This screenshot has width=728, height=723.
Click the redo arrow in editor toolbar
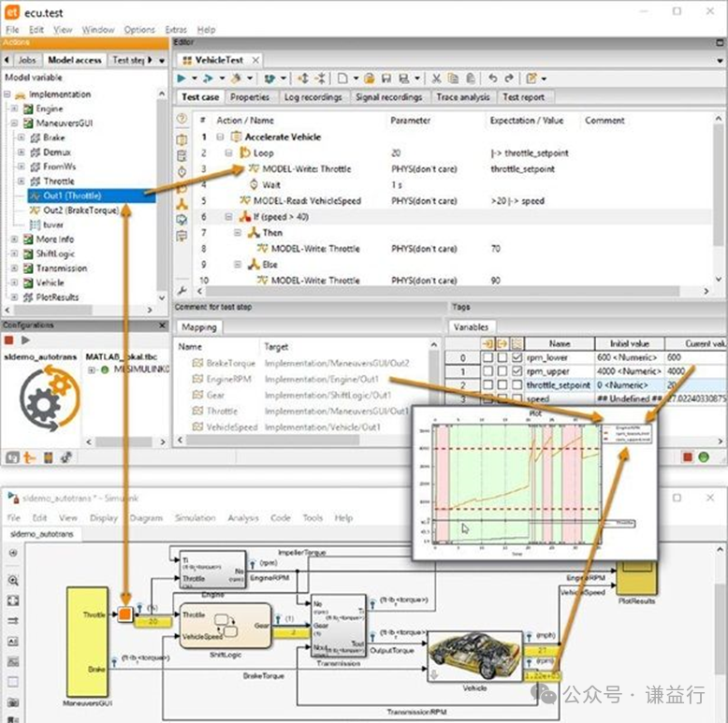509,79
